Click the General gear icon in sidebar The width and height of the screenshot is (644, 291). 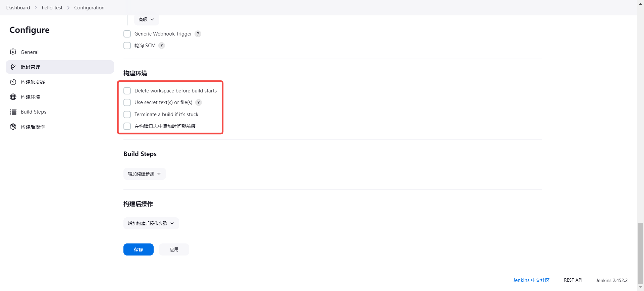click(13, 52)
